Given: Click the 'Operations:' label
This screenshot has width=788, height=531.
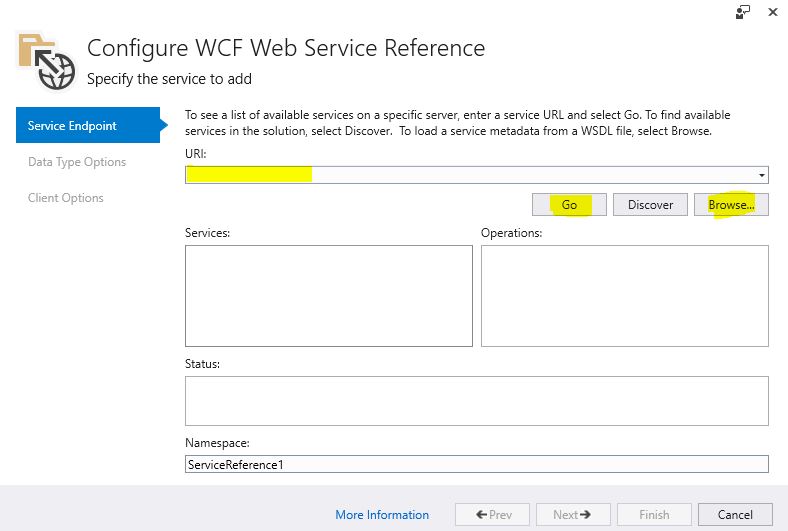Looking at the screenshot, I should [x=512, y=233].
